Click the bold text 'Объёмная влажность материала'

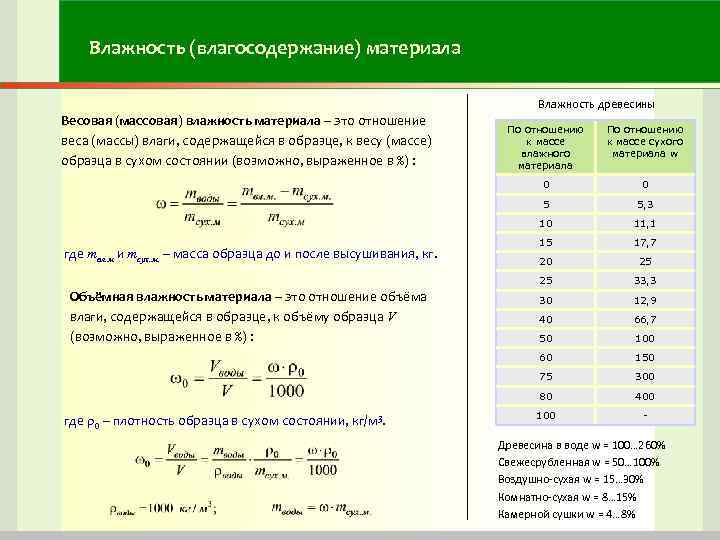(x=170, y=297)
